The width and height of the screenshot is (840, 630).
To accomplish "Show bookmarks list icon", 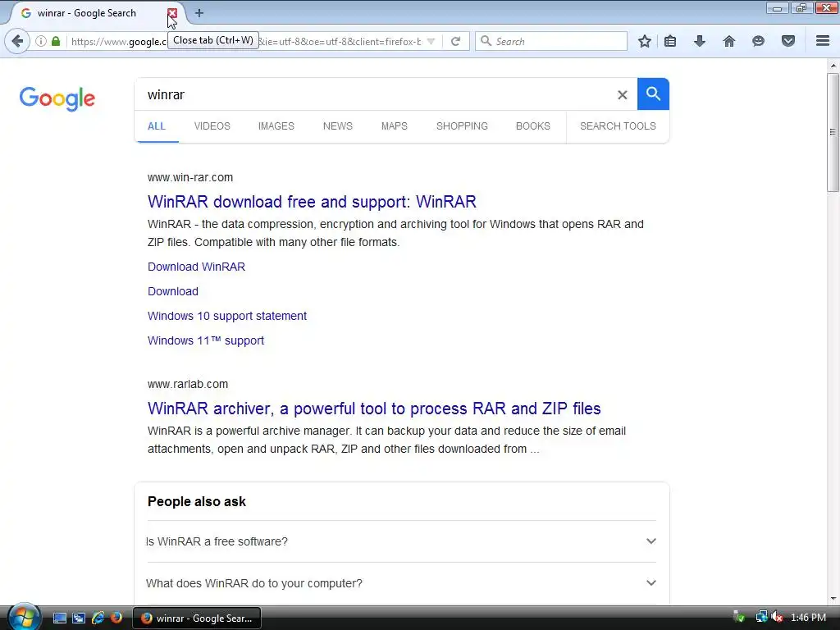I will 670,41.
